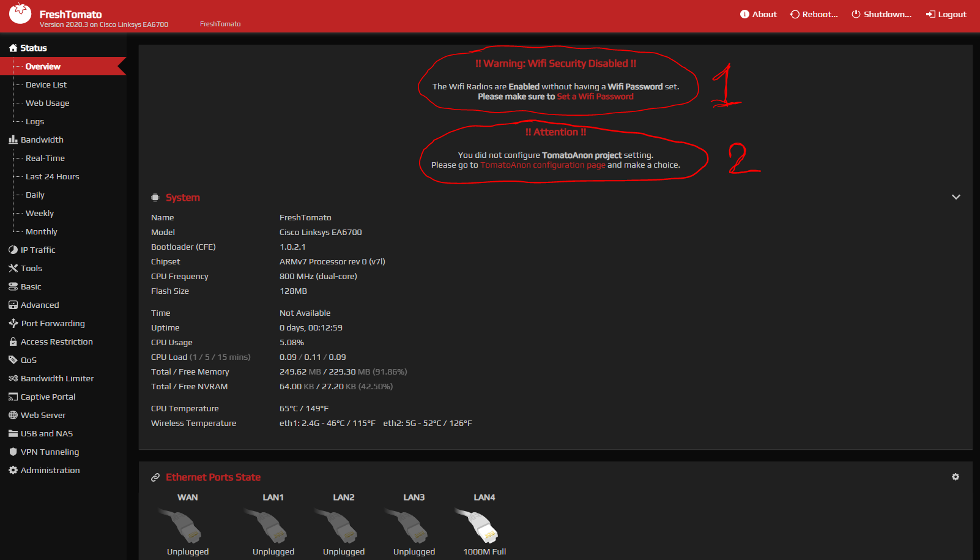Click the model value Cisco Linksys EA6700

[x=321, y=233]
